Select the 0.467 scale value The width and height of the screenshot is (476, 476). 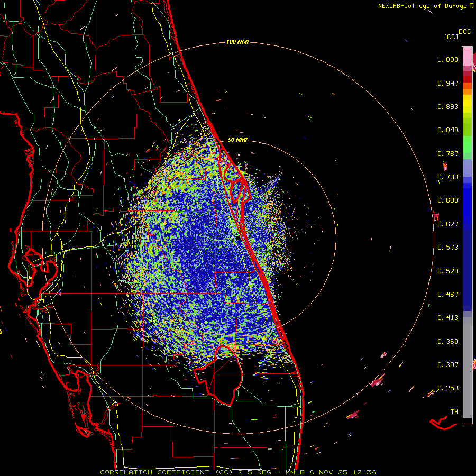448,295
